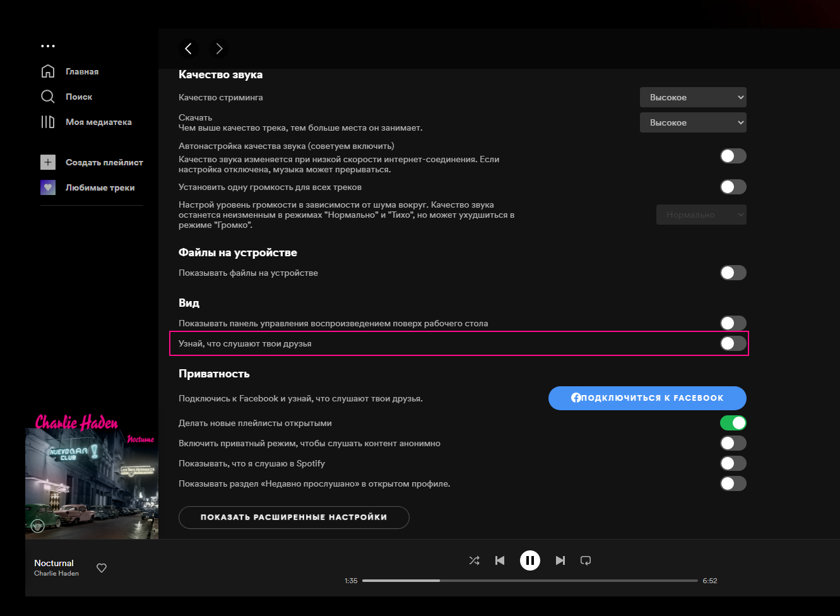Open Любимые треки playlist
Viewport: 840px width, 616px height.
(100, 187)
